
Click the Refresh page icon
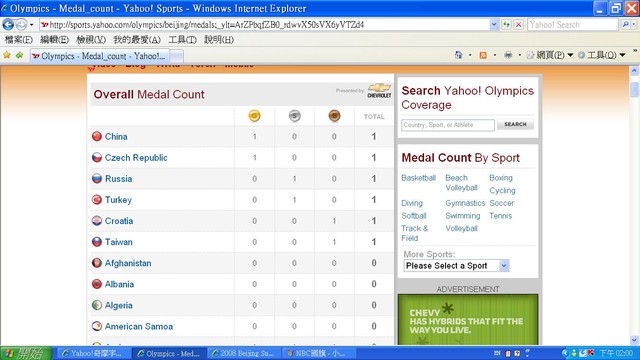click(x=507, y=24)
